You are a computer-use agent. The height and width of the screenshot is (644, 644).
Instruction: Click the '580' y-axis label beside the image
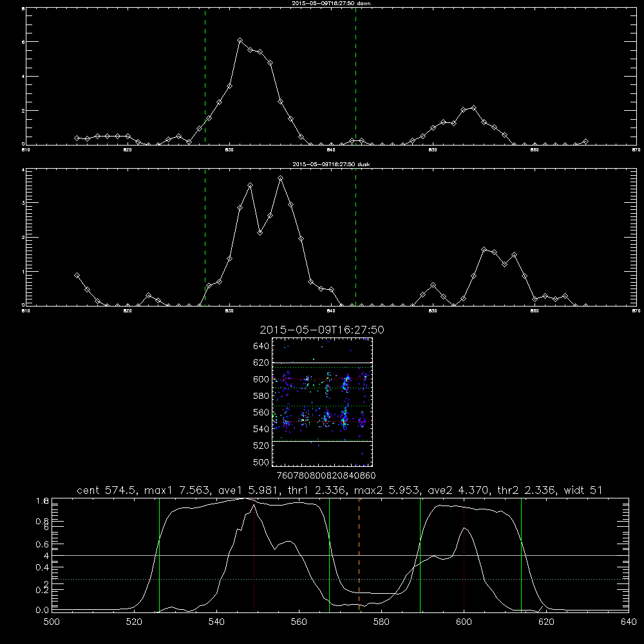click(261, 396)
